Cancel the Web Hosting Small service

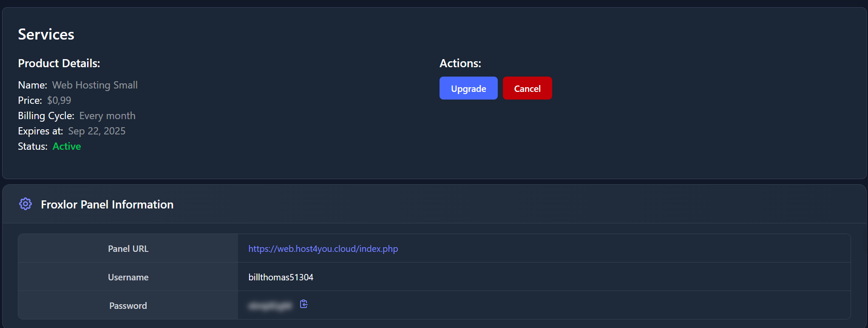[x=527, y=88]
